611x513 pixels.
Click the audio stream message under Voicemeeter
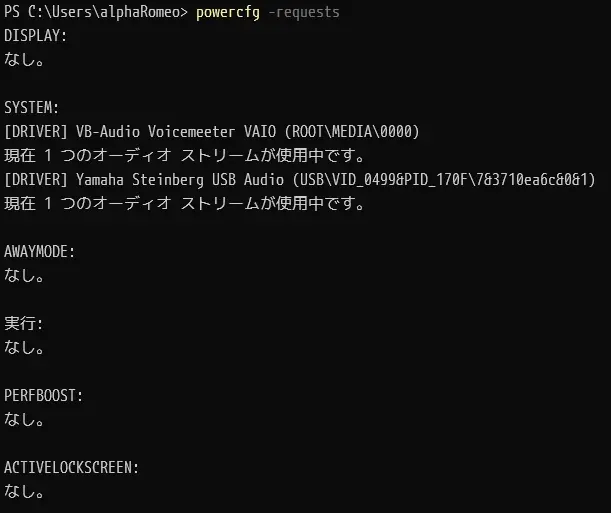(184, 155)
